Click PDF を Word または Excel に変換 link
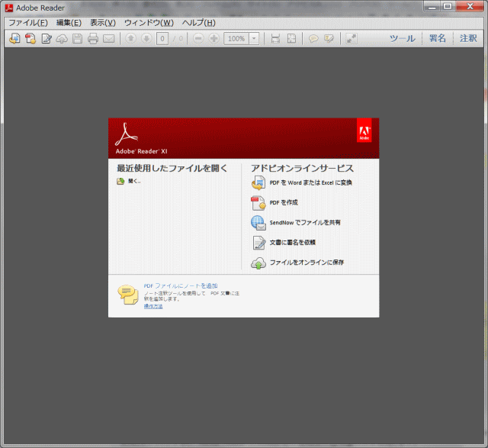Image resolution: width=488 pixels, height=448 pixels. coord(310,182)
